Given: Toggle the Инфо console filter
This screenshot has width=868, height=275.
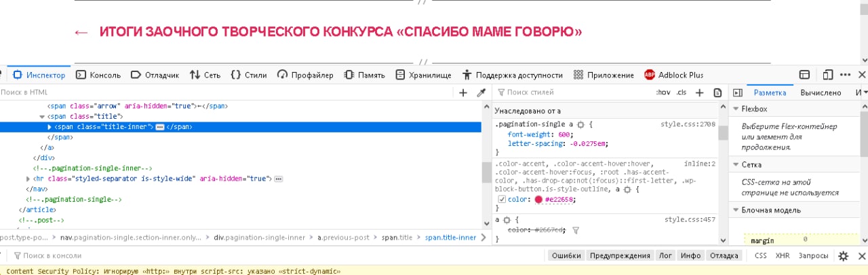Looking at the screenshot, I should click(x=690, y=255).
